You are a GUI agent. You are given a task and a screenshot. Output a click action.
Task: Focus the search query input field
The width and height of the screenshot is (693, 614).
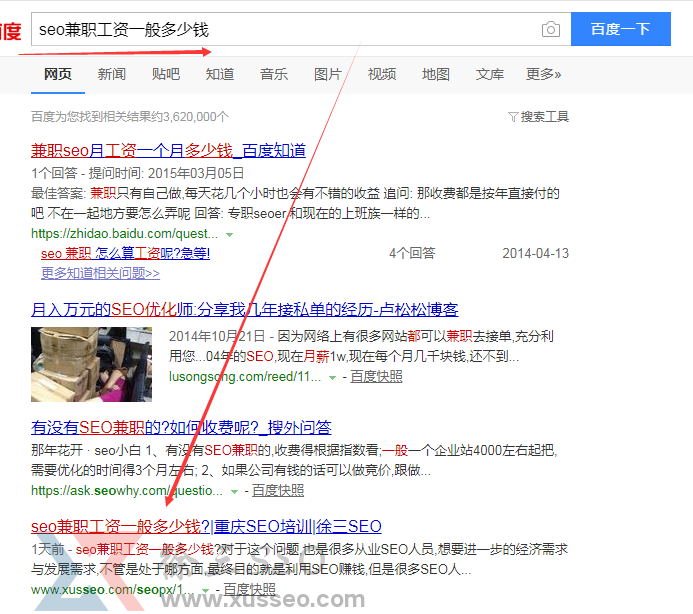(x=280, y=30)
